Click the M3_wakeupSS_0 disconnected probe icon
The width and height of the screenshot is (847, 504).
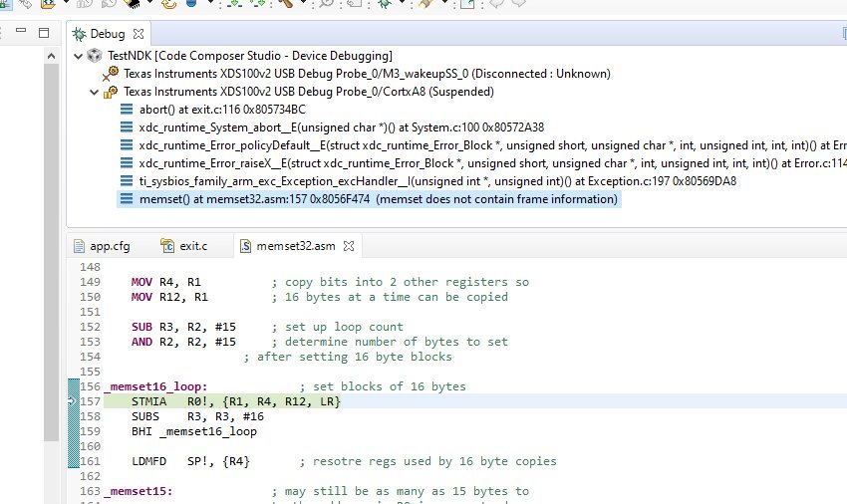point(111,74)
